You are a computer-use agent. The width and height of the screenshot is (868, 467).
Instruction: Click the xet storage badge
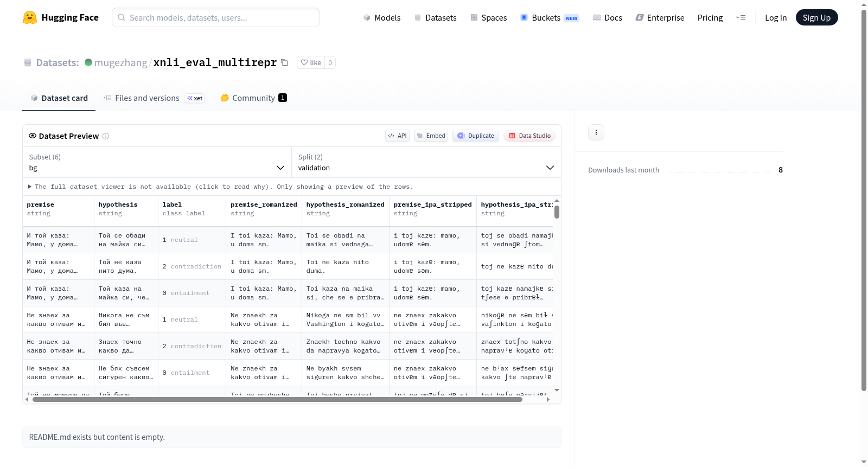(x=195, y=98)
